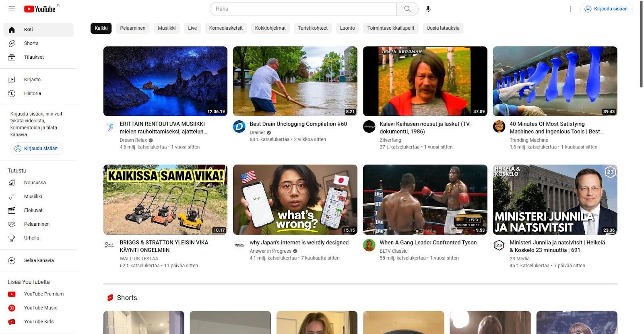Viewport: 644px width, 334px height.
Task: Open YouTube Kids link
Action: pyautogui.click(x=39, y=322)
